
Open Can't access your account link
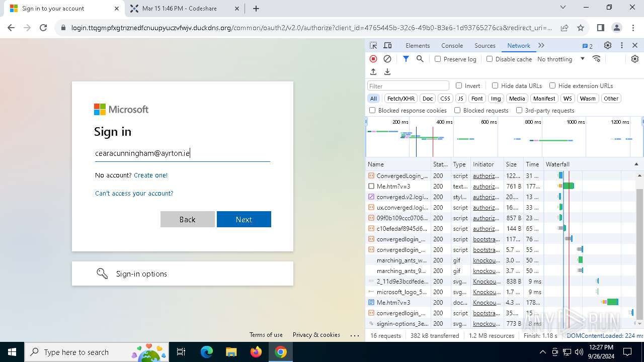tap(134, 193)
